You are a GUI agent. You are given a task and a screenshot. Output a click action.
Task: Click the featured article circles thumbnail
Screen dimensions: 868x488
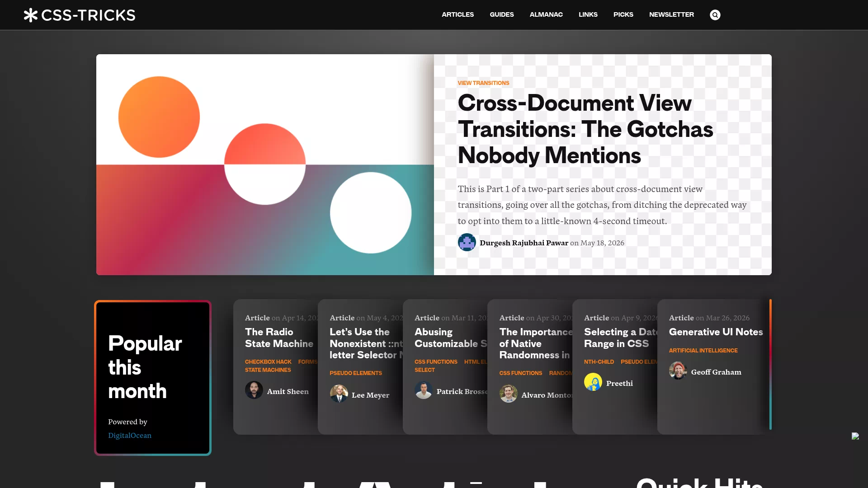click(265, 164)
